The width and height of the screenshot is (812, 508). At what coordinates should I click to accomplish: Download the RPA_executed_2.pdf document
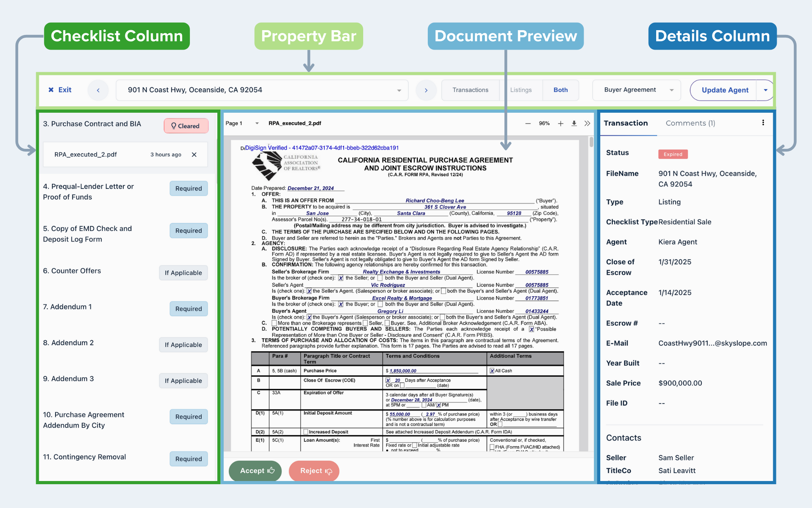point(574,123)
